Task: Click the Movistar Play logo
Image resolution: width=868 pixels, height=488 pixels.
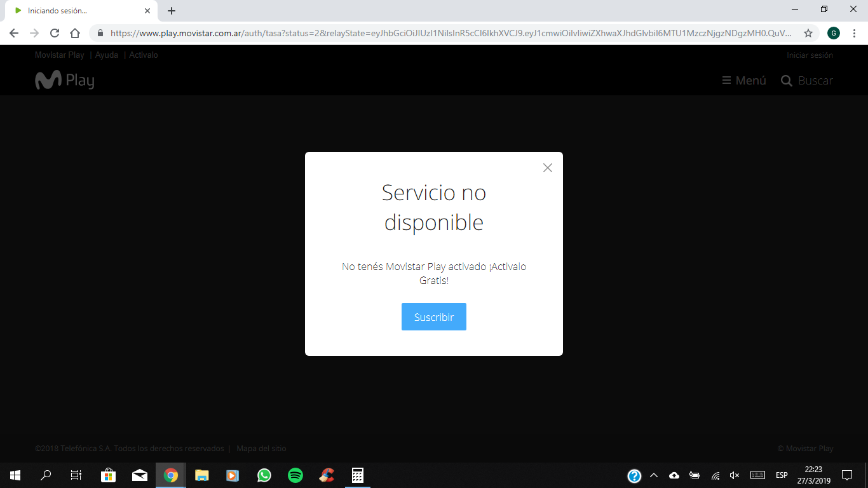Action: (65, 81)
